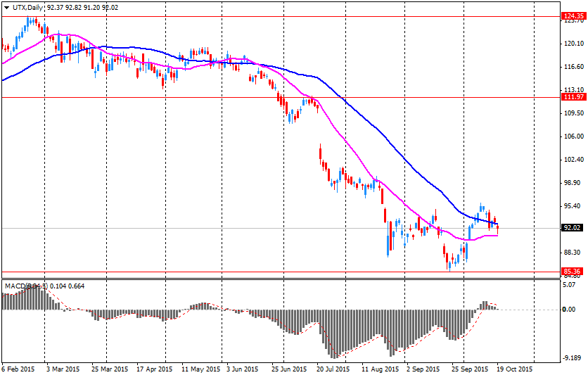Viewport: 588px width, 375px height.
Task: Click the 124.35 red price level label
Action: tap(573, 16)
